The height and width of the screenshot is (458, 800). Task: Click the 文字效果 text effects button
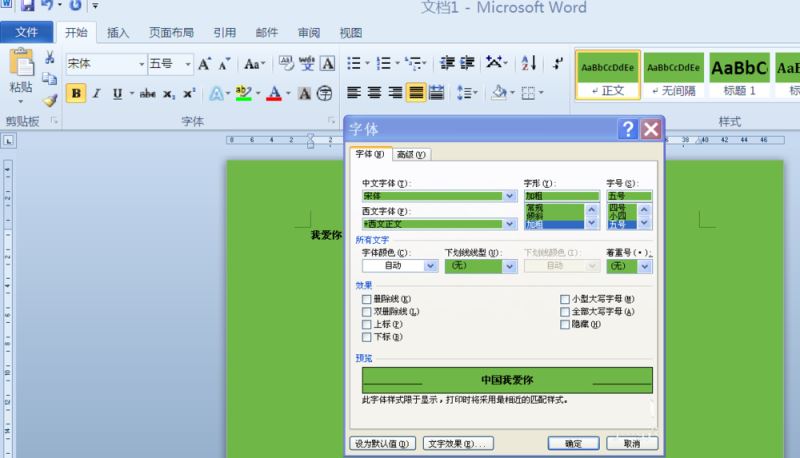(458, 444)
